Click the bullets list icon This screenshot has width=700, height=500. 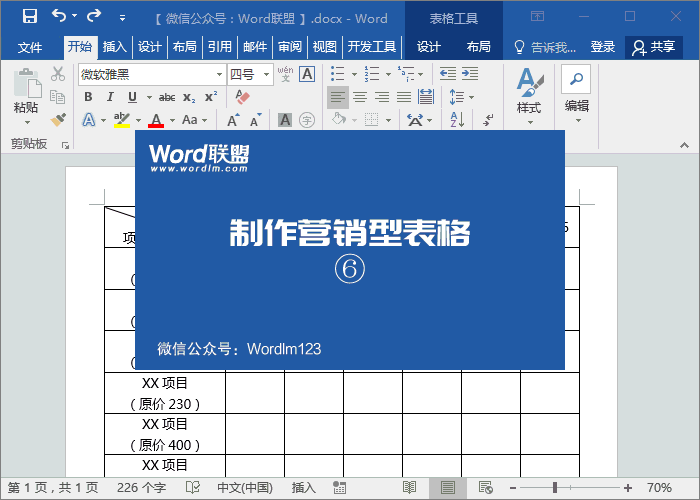tap(338, 74)
